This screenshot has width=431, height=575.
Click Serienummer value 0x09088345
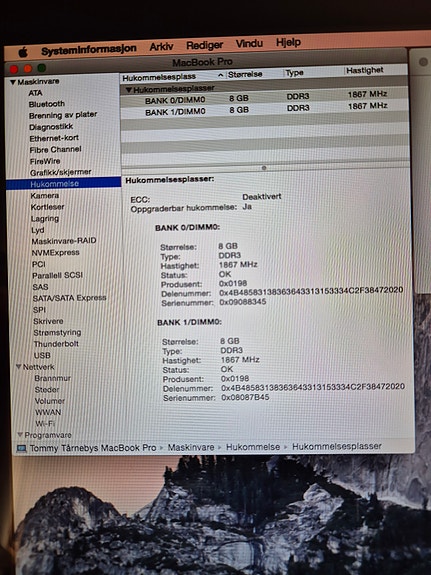[x=242, y=302]
